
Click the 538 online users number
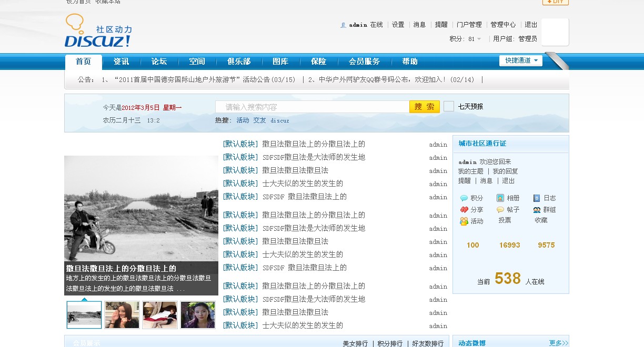click(507, 279)
